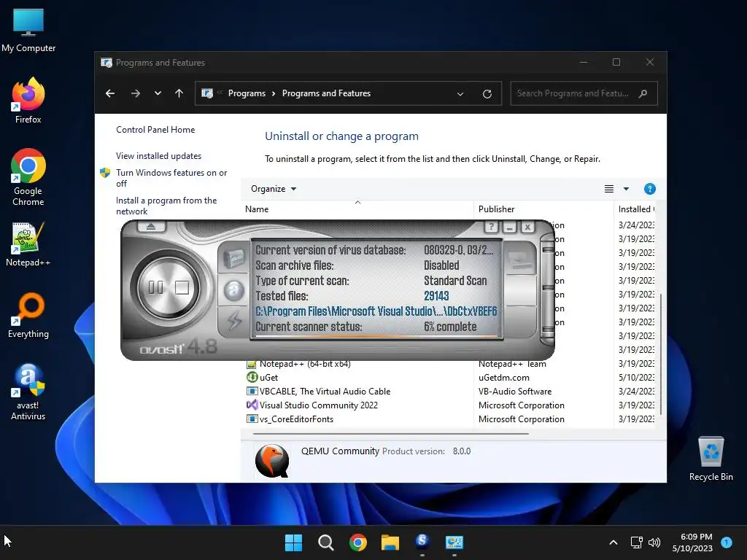This screenshot has height=560, width=747.
Task: Click the blue S app taskbar icon
Action: click(x=422, y=542)
